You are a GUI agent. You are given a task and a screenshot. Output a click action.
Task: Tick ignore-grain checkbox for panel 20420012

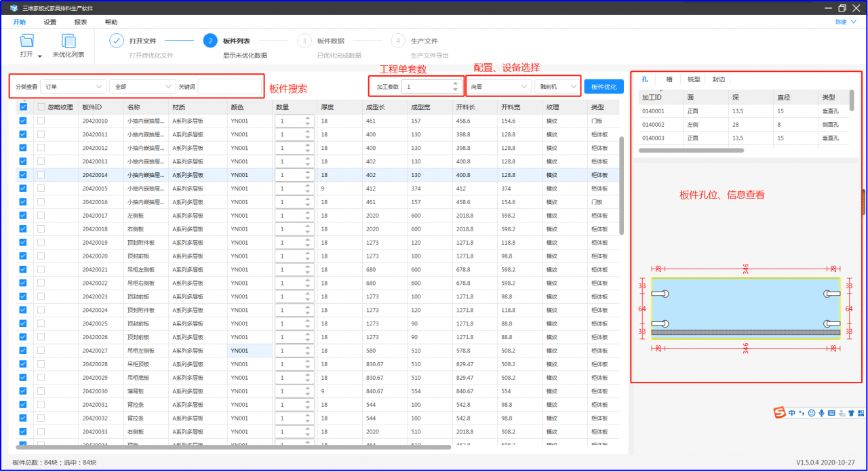point(41,148)
